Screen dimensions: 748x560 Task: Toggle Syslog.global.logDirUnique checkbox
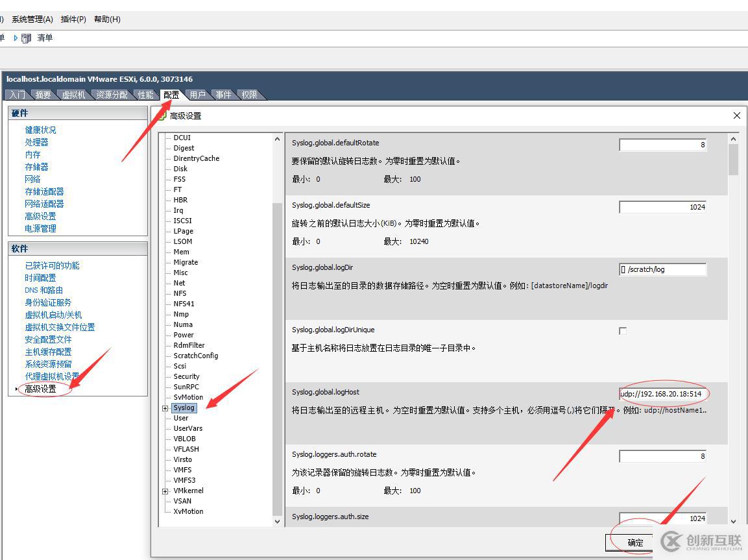623,331
